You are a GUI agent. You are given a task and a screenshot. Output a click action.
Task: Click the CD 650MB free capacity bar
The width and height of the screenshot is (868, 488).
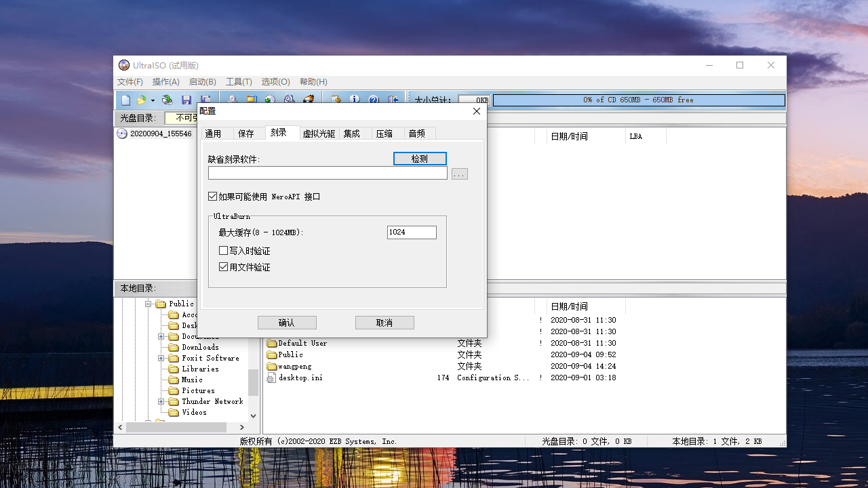638,100
